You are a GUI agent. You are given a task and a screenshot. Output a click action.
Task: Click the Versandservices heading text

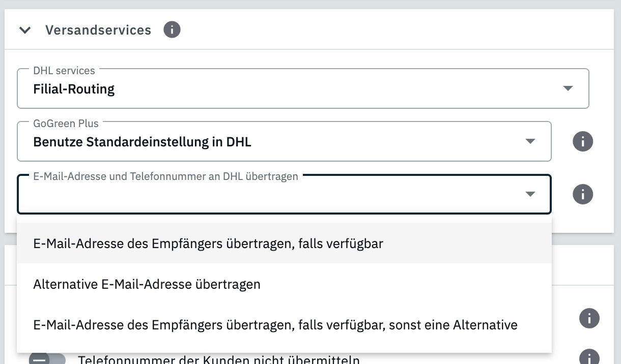click(98, 31)
